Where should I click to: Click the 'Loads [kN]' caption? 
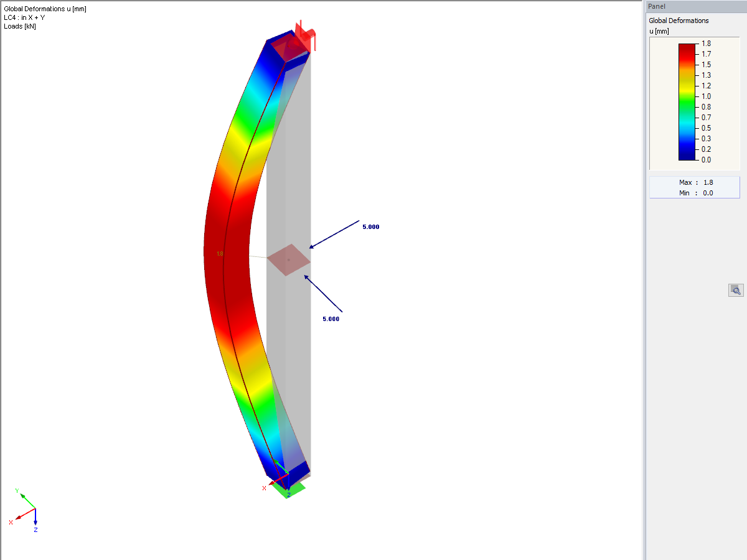coord(20,26)
